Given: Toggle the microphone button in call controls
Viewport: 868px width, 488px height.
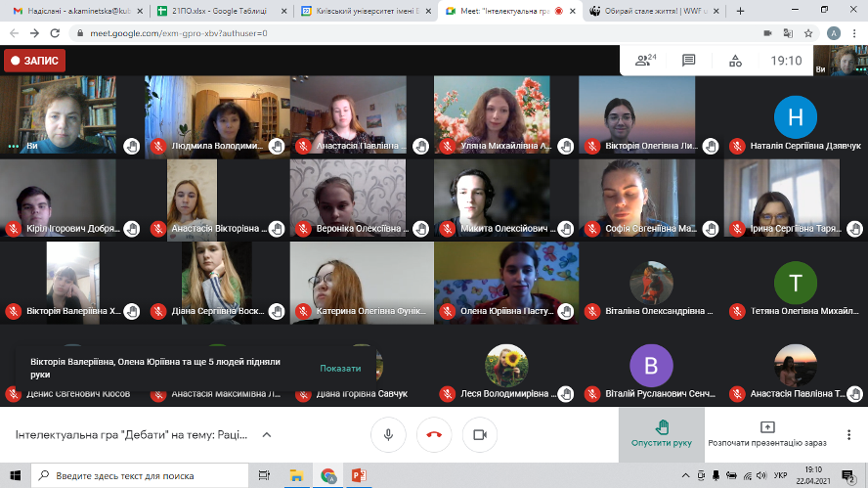Looking at the screenshot, I should pos(388,435).
